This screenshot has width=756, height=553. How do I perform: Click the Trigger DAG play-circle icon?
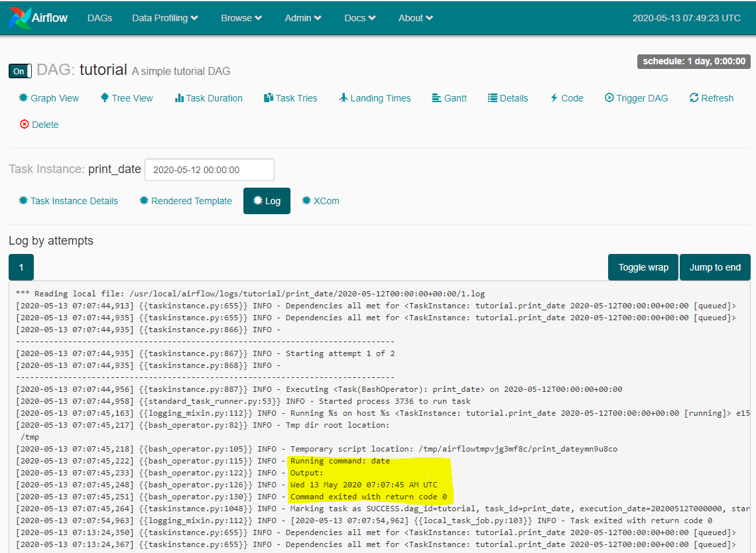(x=609, y=98)
